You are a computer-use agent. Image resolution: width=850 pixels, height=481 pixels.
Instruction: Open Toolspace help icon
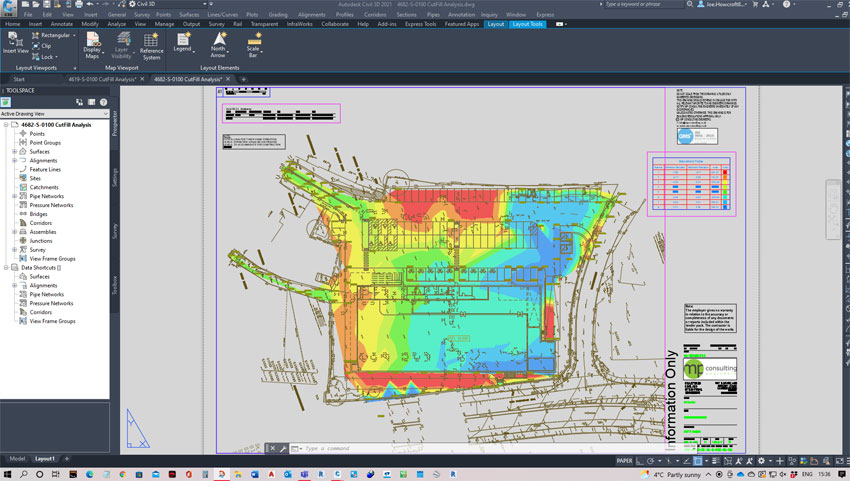[x=103, y=101]
